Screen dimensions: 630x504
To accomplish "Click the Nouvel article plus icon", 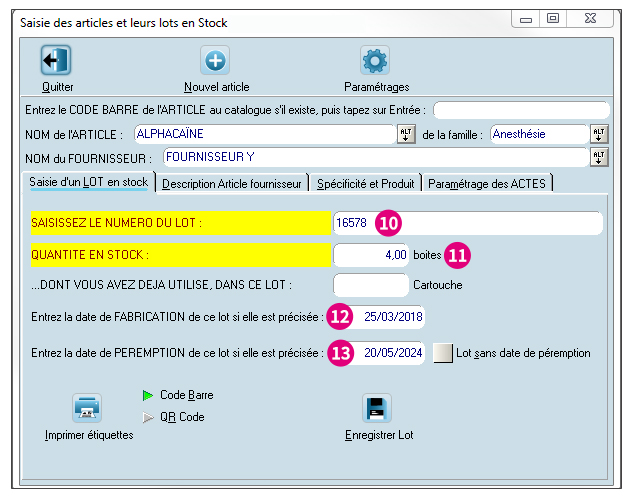I will tap(215, 60).
